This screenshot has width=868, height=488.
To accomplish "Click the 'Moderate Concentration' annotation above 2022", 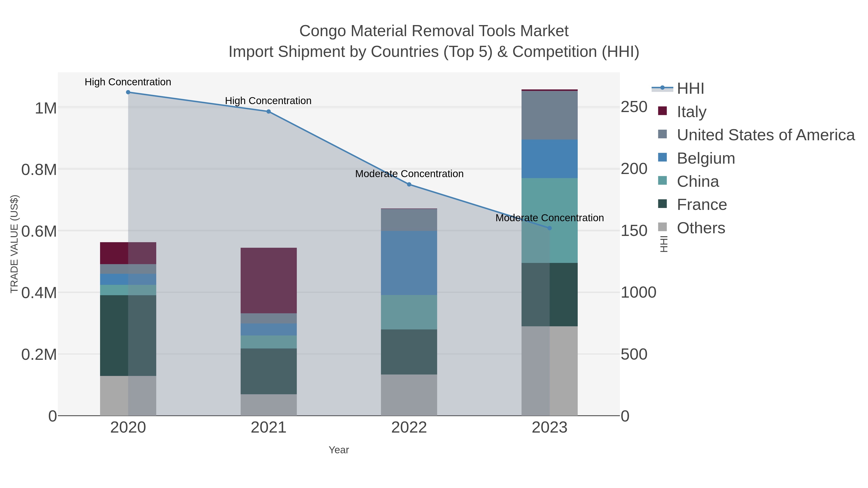I will click(409, 174).
